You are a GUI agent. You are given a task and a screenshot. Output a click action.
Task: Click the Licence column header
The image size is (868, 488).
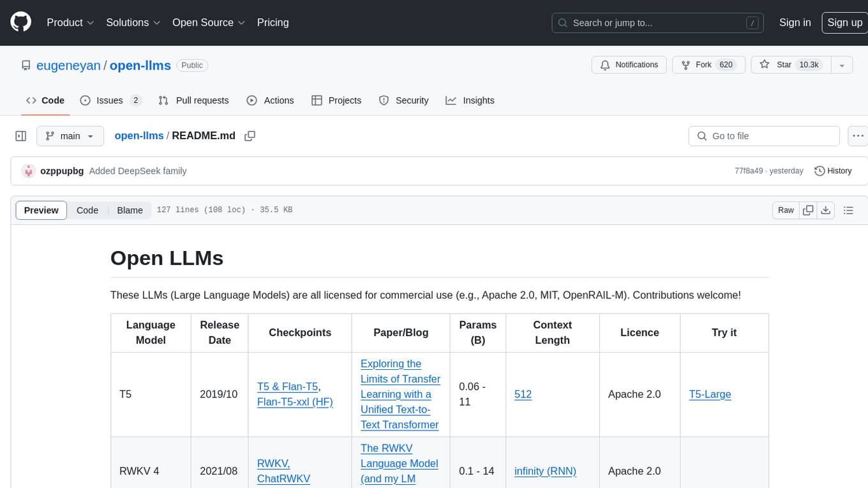640,332
